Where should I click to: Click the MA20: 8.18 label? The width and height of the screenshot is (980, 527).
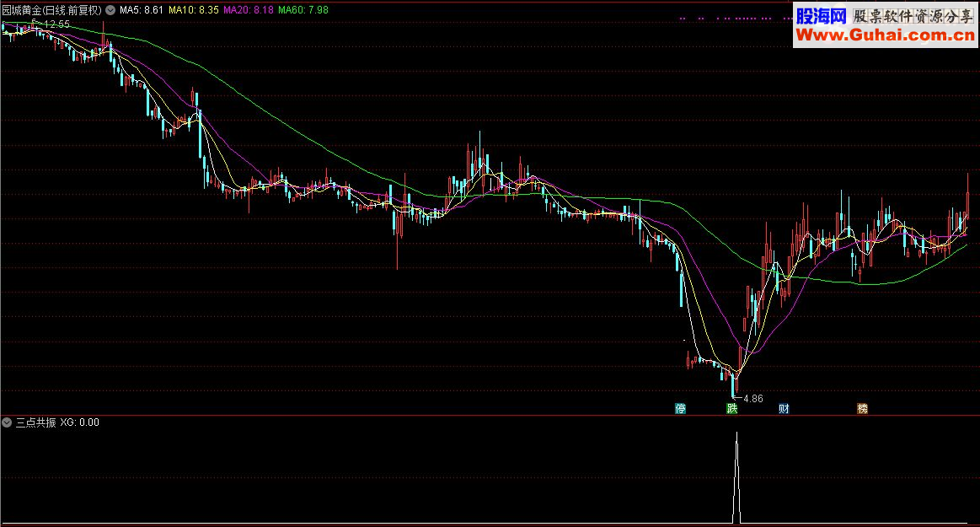[248, 10]
